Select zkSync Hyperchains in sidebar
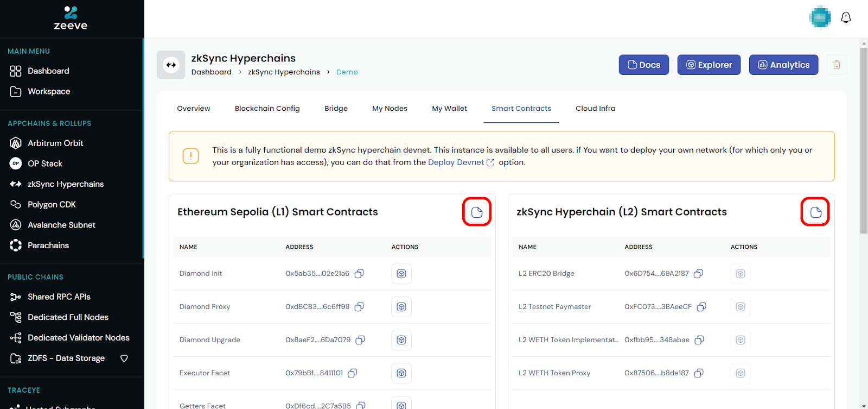Viewport: 868px width, 409px height. (x=66, y=184)
